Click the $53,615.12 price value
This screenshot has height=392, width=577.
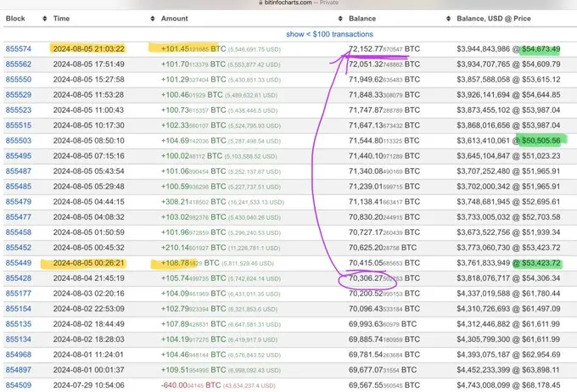[541, 80]
